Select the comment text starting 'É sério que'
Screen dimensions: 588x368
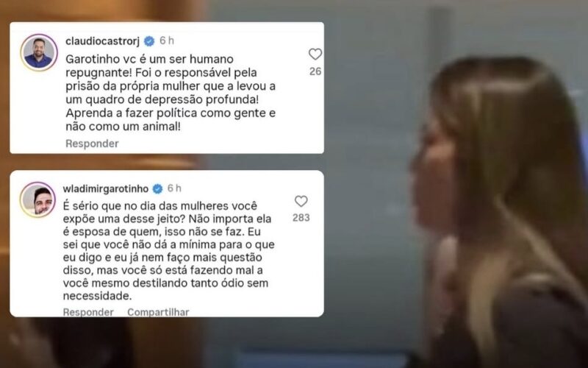pos(169,251)
